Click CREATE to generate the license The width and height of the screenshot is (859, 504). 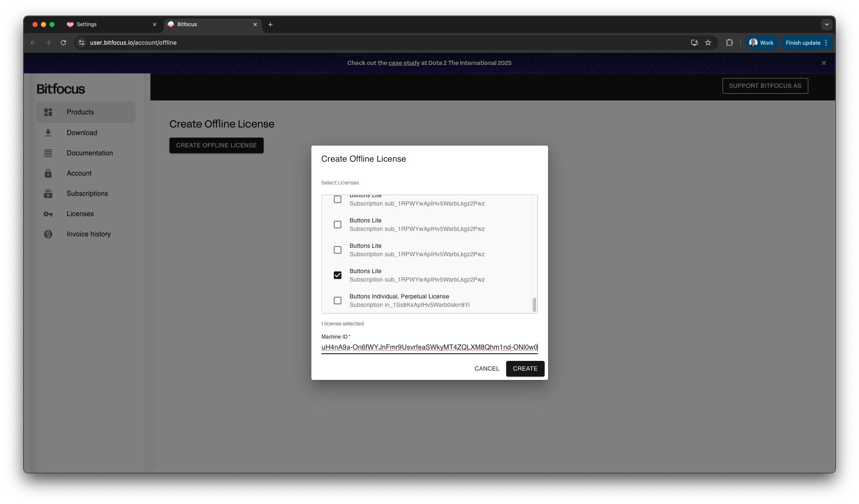coord(525,369)
